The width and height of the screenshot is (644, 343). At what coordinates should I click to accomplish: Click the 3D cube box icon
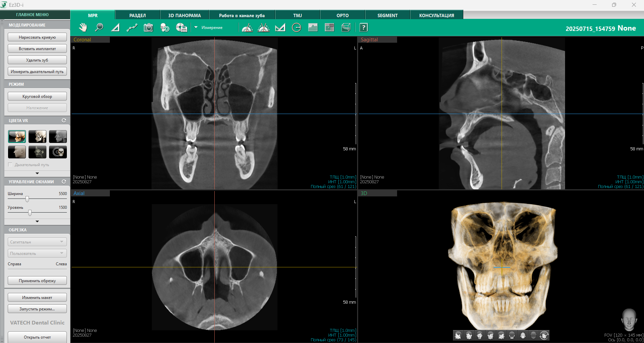[346, 28]
